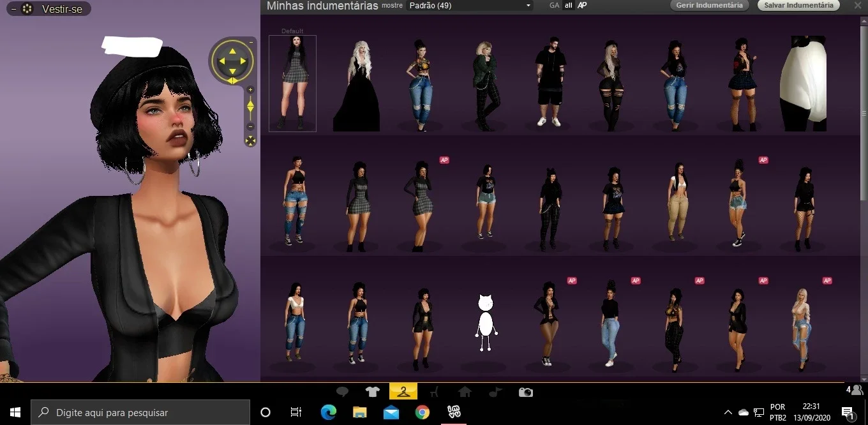Select the outfits hanger tab in bottom toolbar

[403, 391]
